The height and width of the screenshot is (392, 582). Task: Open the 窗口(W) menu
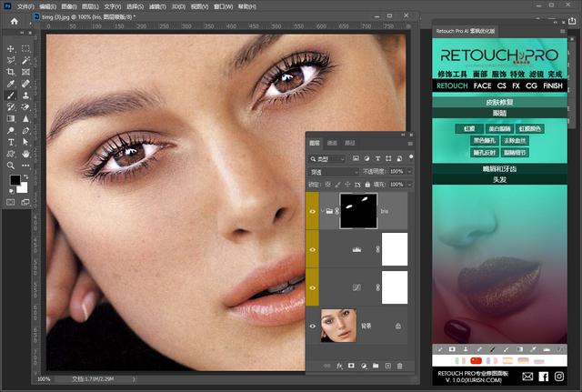tap(223, 6)
